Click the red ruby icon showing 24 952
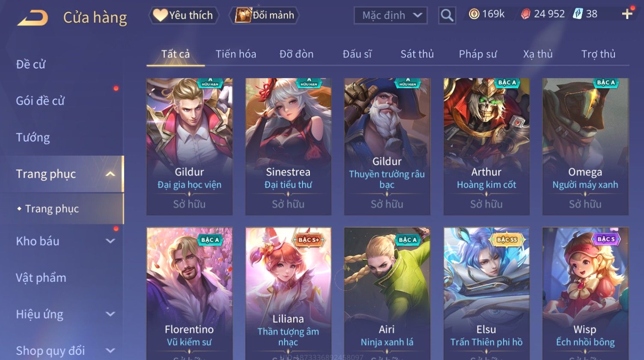 [525, 14]
